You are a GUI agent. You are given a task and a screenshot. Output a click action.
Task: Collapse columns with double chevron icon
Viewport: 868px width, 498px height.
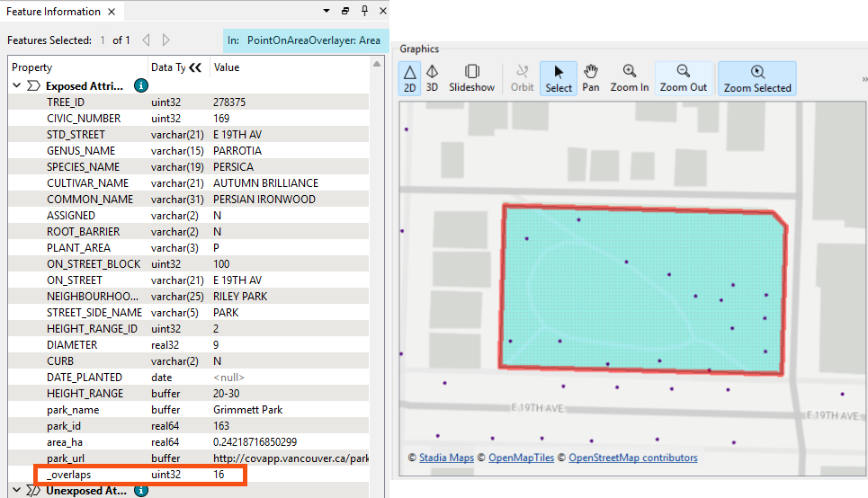click(195, 67)
